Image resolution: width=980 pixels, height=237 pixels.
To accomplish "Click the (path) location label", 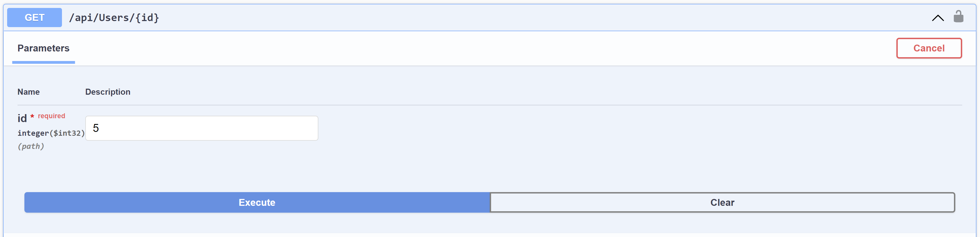I will [31, 146].
